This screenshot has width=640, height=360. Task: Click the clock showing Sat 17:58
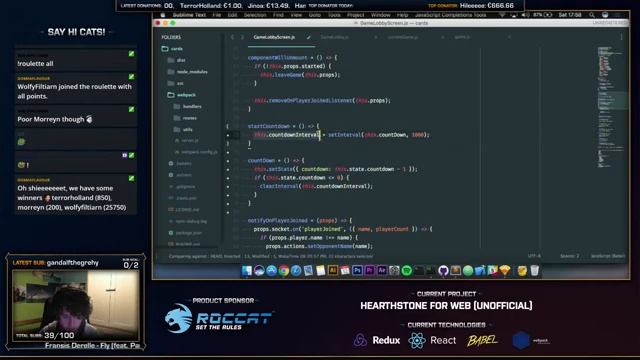[570, 15]
